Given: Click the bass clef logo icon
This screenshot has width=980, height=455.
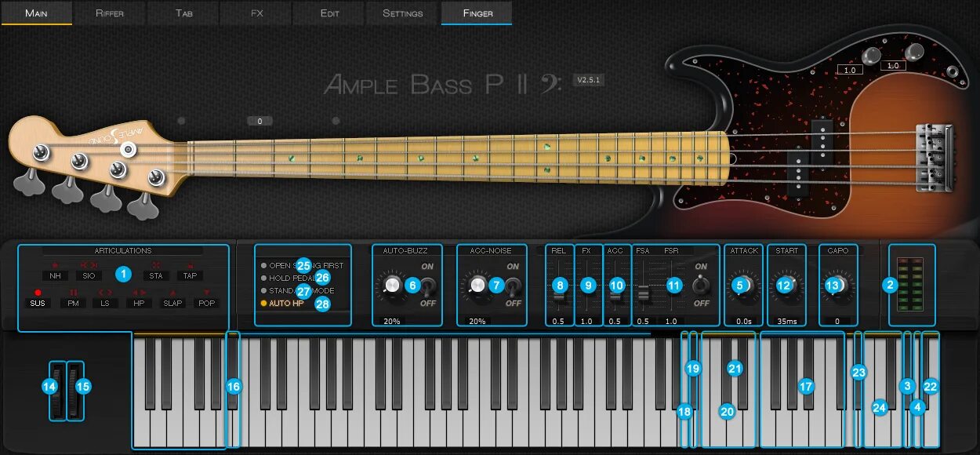Looking at the screenshot, I should coord(551,85).
